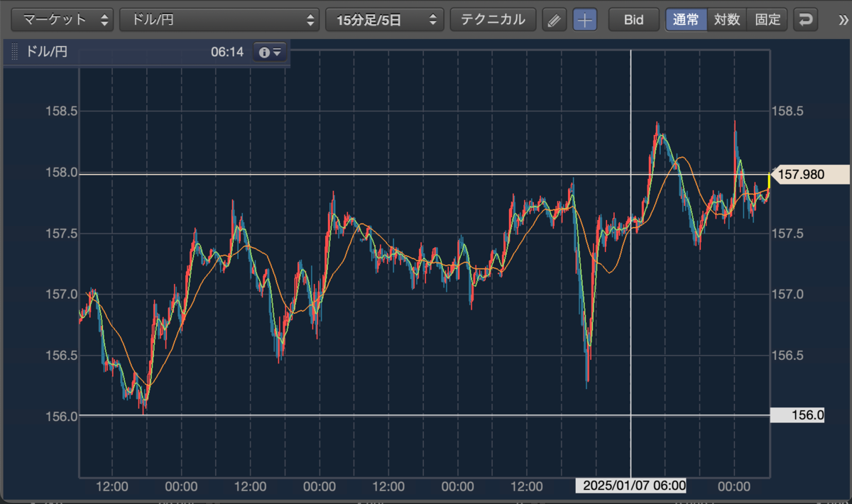The height and width of the screenshot is (504, 852).
Task: Click the 156.0 horizontal line price label
Action: 799,416
